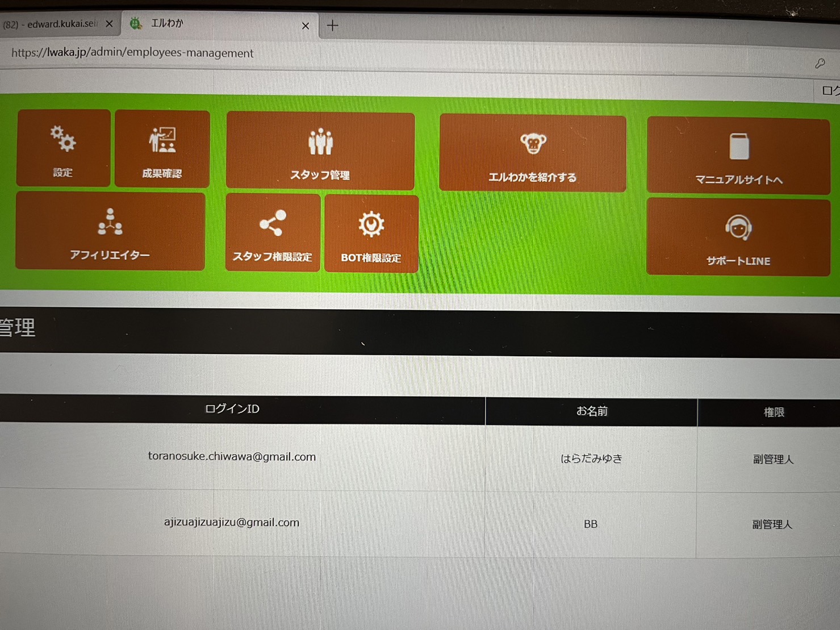Open the マニュアルサイトへ book tile
840x630 pixels.
coord(738,156)
